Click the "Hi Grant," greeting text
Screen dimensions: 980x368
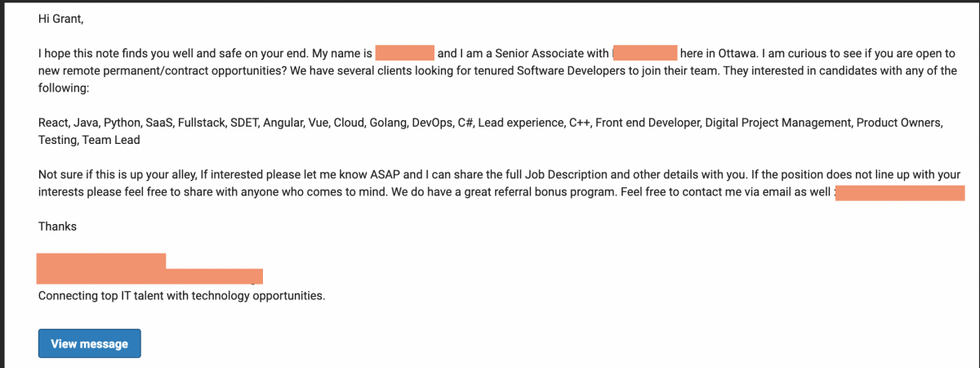[x=60, y=18]
